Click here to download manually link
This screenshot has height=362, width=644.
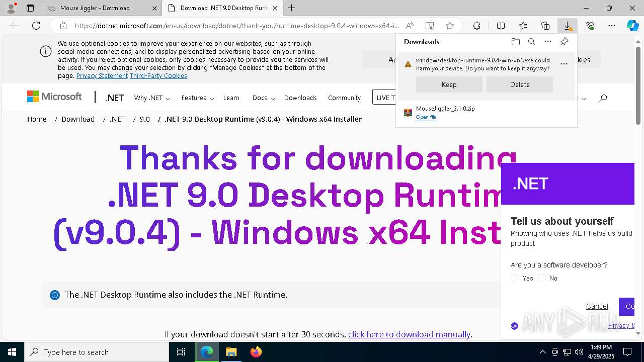(x=409, y=334)
